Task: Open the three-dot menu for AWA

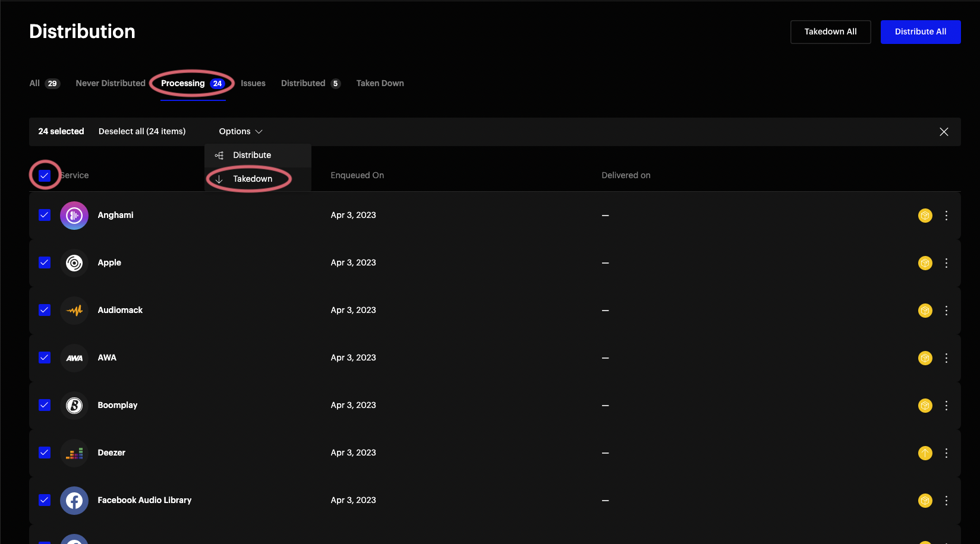Action: click(x=947, y=358)
